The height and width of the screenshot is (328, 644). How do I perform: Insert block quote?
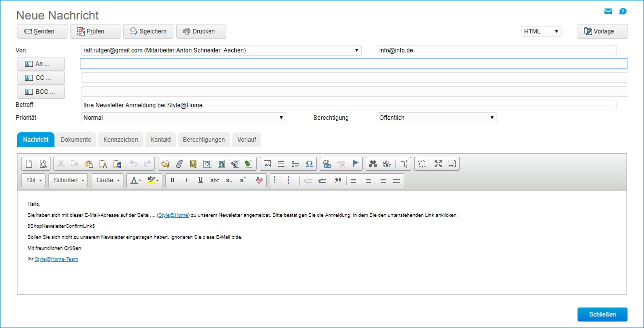(x=338, y=180)
